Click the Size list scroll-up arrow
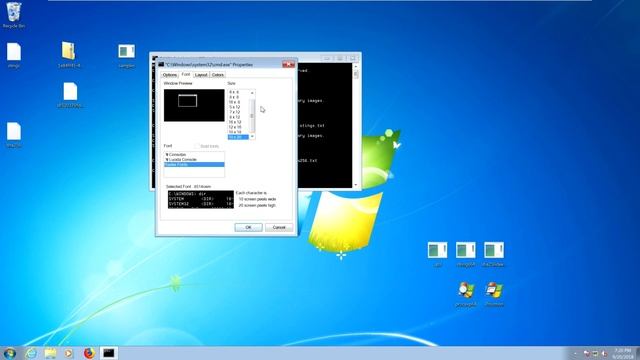The image size is (640, 360). click(252, 93)
